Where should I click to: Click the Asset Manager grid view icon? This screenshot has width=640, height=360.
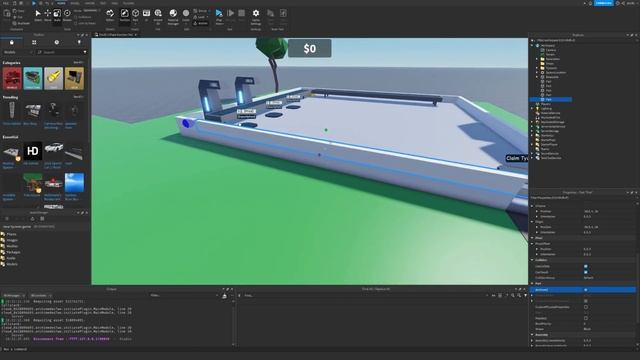coord(42,219)
